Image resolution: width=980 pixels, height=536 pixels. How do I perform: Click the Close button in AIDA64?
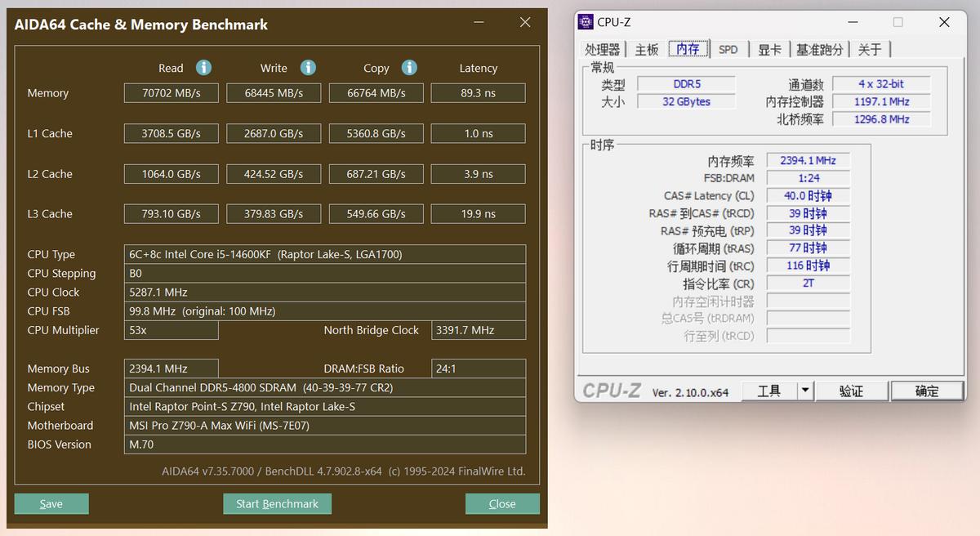(502, 503)
